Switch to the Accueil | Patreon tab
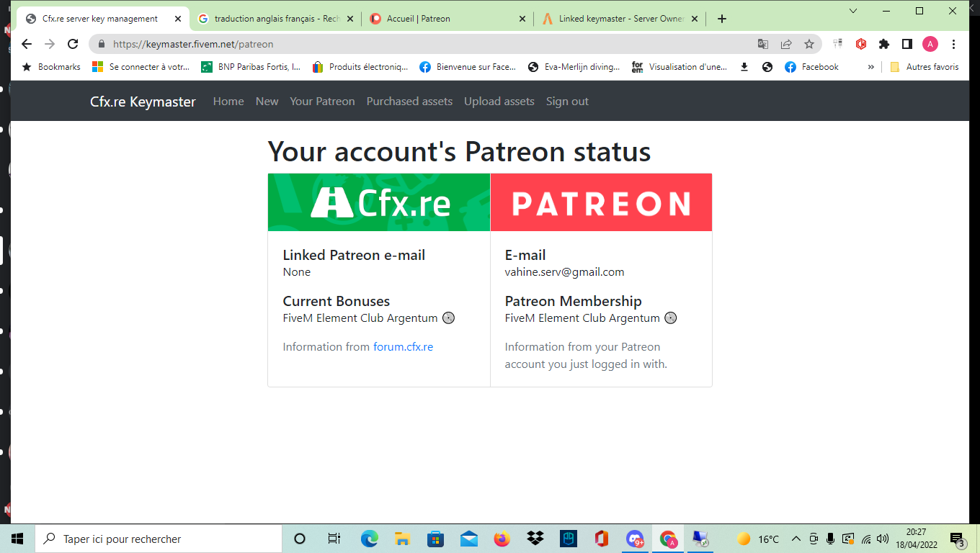 pyautogui.click(x=447, y=19)
